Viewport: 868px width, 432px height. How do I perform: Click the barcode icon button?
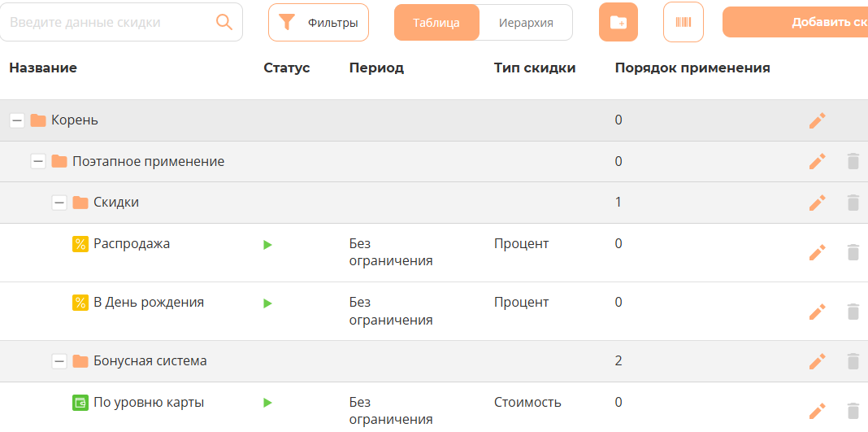coord(684,22)
